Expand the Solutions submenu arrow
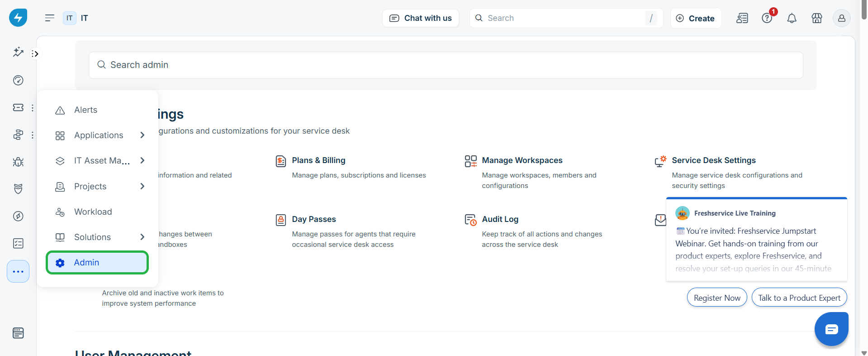Viewport: 868px width, 356px height. coord(142,237)
